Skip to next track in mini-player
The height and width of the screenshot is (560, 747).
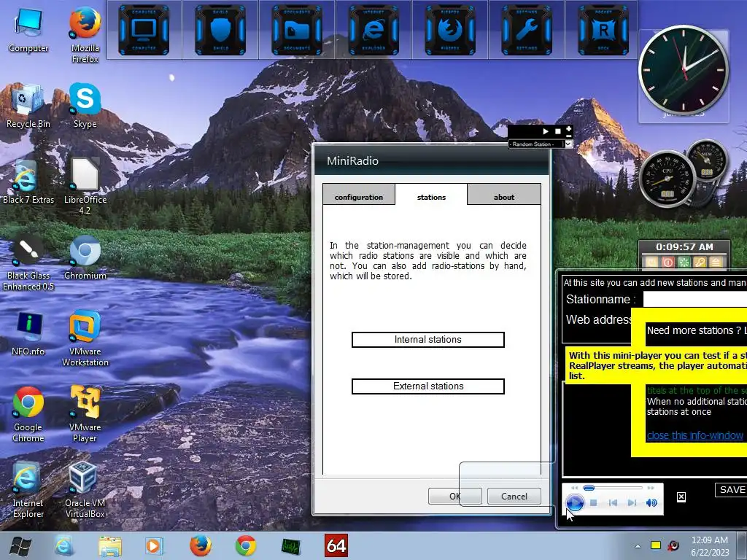pyautogui.click(x=632, y=503)
